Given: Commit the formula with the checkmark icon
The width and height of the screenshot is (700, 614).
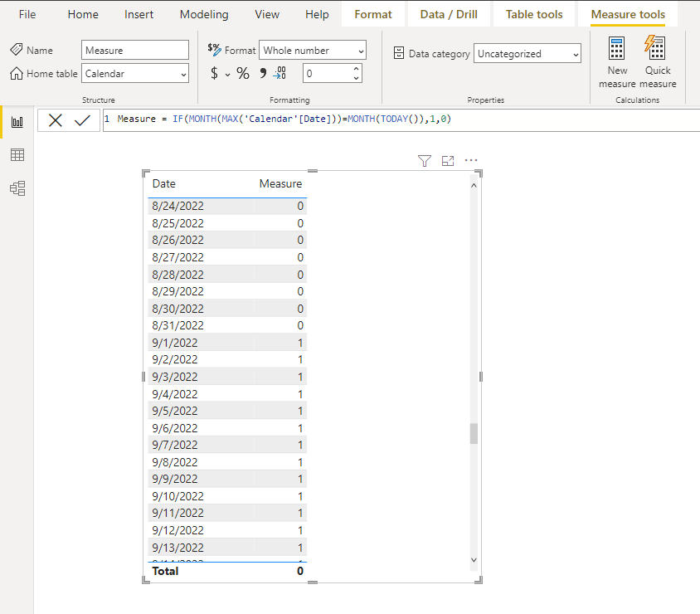Looking at the screenshot, I should coord(82,120).
